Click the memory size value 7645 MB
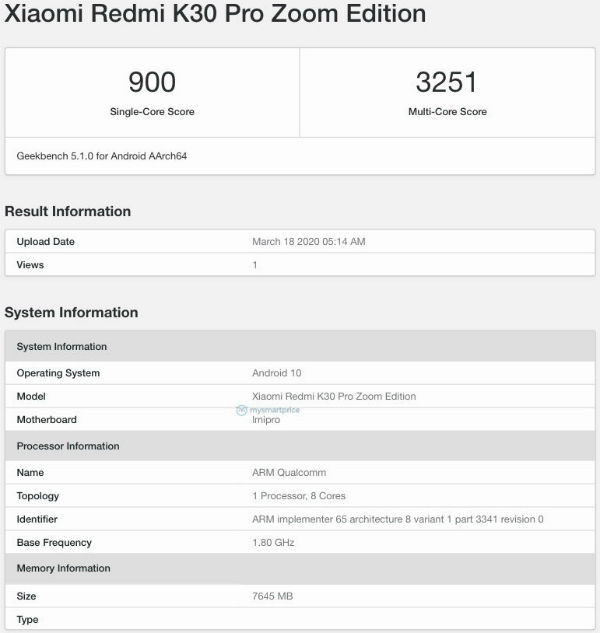 click(272, 596)
